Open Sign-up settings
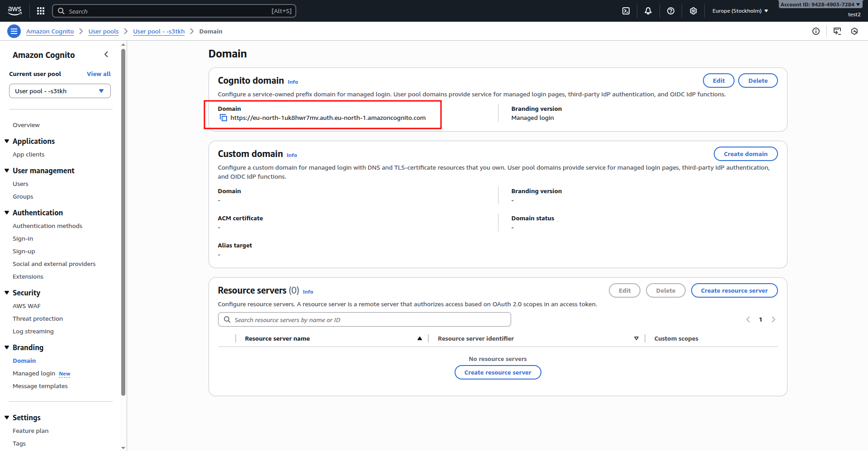868x451 pixels. (24, 251)
